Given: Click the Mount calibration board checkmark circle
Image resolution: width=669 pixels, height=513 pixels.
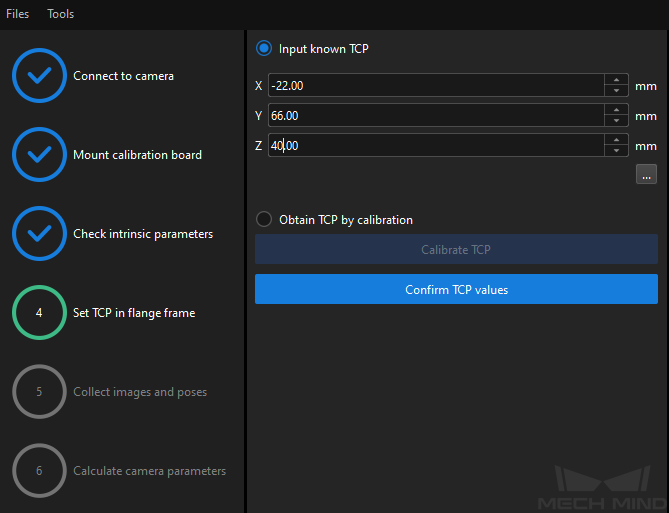Looking at the screenshot, I should (x=39, y=154).
